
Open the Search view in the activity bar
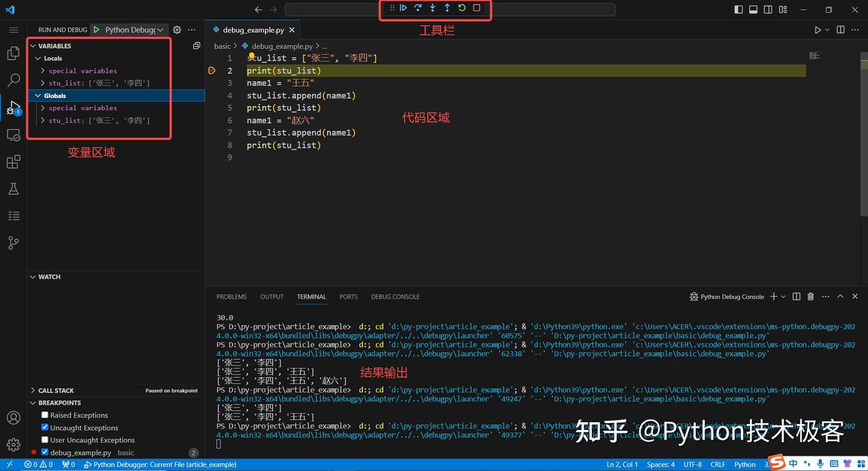[x=13, y=80]
